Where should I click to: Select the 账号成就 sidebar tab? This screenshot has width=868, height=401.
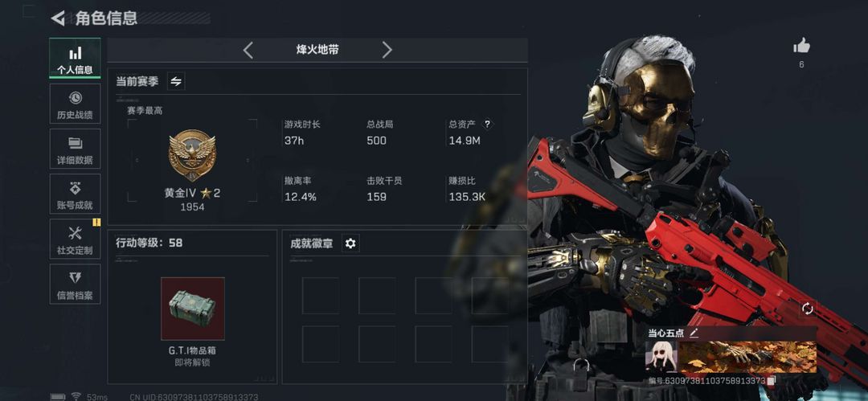coord(75,194)
